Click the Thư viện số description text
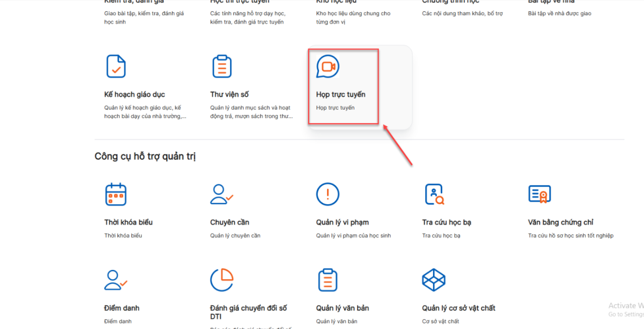The width and height of the screenshot is (644, 329). (250, 112)
